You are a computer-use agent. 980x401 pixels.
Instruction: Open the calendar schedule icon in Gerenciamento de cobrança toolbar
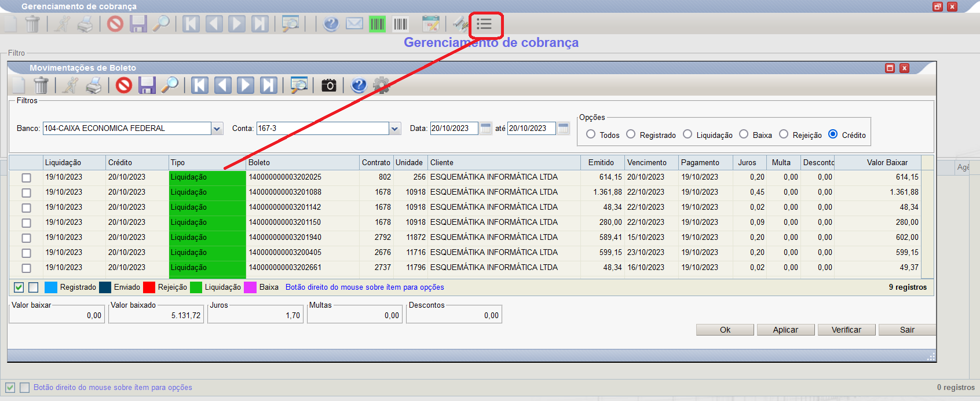pos(430,24)
